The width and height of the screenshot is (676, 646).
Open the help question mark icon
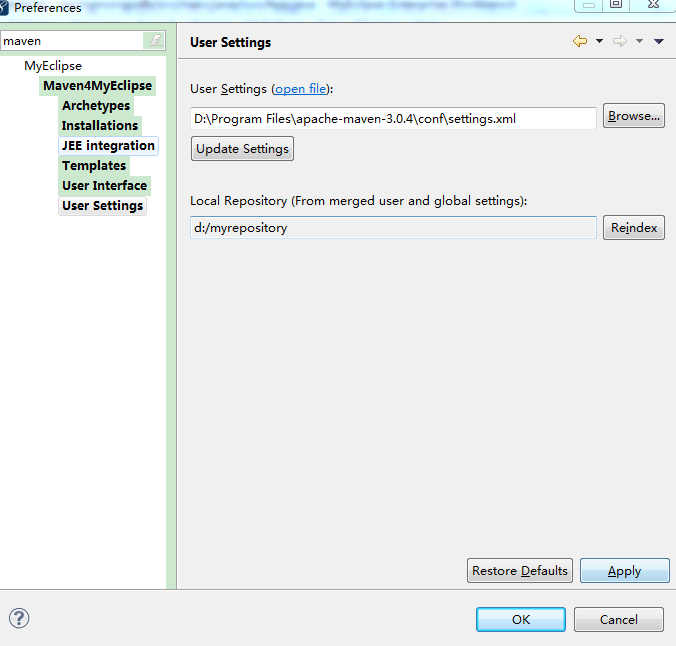click(x=19, y=618)
